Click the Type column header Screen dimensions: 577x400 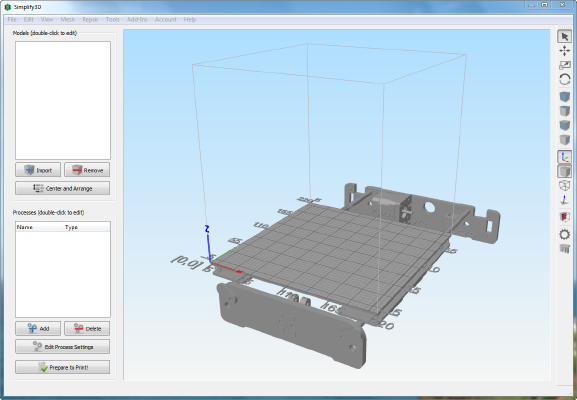[x=87, y=227]
